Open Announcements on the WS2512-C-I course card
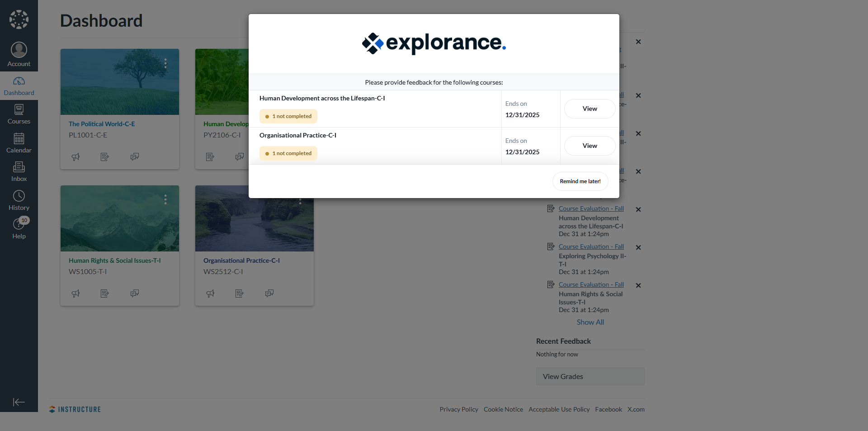 (210, 294)
